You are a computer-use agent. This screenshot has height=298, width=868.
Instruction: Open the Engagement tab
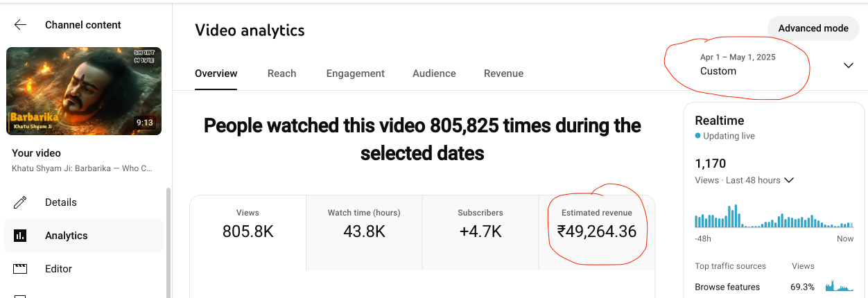355,73
